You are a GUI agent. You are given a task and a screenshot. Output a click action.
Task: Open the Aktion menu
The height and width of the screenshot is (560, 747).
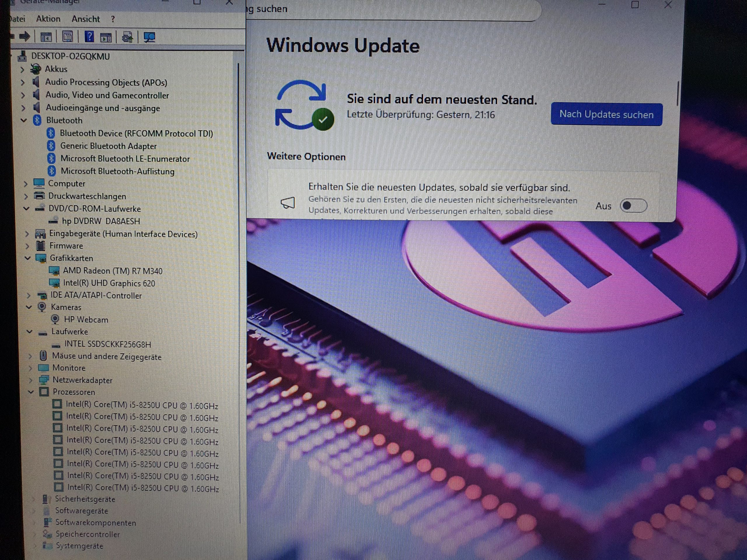point(48,19)
